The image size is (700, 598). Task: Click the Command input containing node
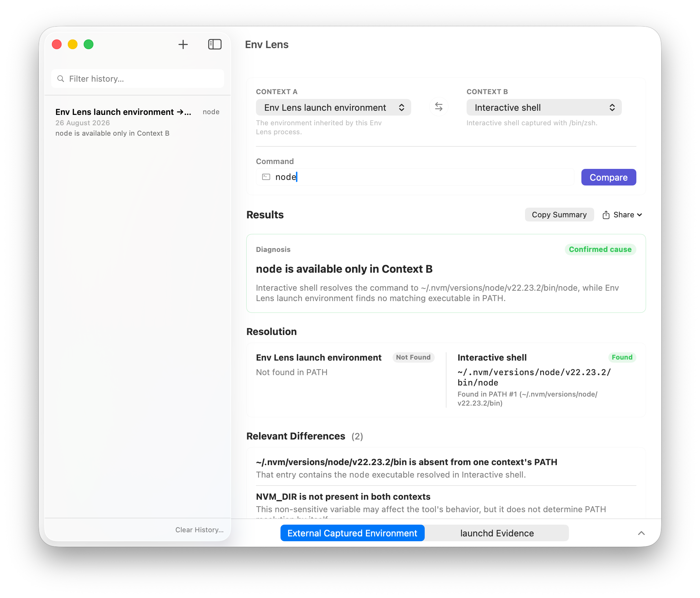[415, 177]
